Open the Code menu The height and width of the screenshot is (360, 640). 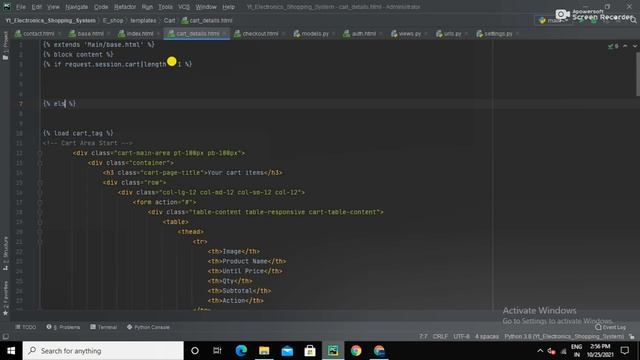(101, 7)
